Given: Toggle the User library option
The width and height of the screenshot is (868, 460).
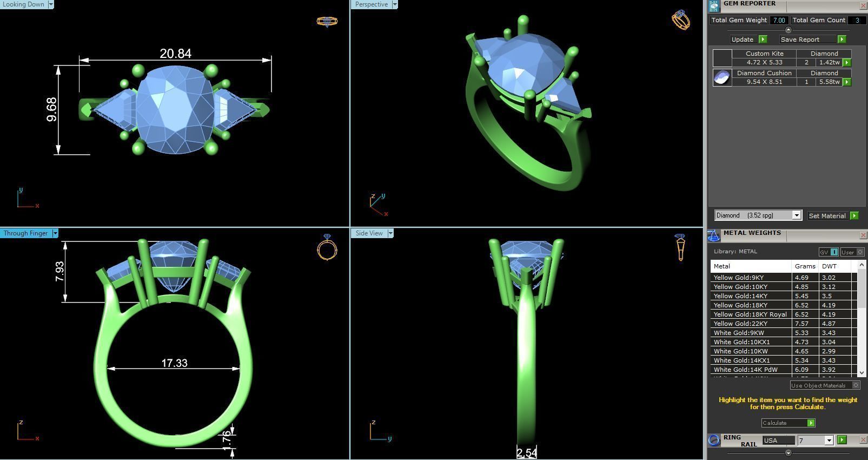Looking at the screenshot, I should click(852, 252).
